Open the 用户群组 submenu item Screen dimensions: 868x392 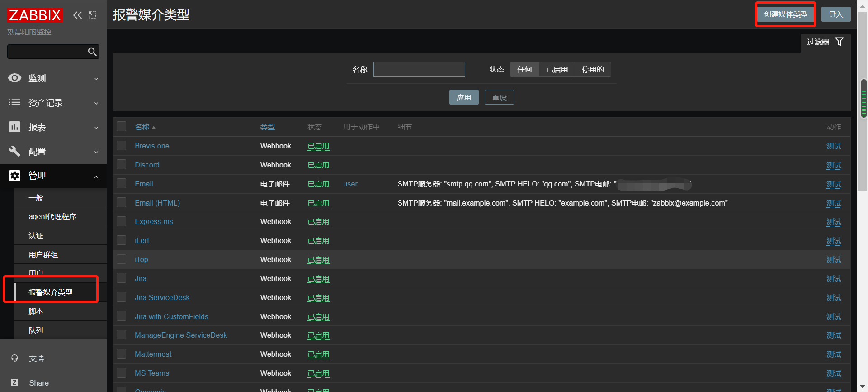coord(43,255)
